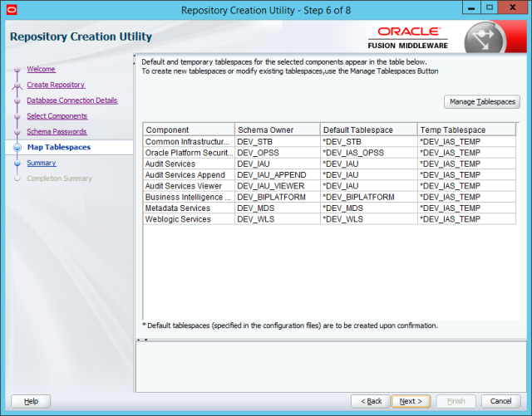Screen dimensions: 532x416
Task: Open temp tablespace for Metadata Services row
Action: [x=466, y=208]
